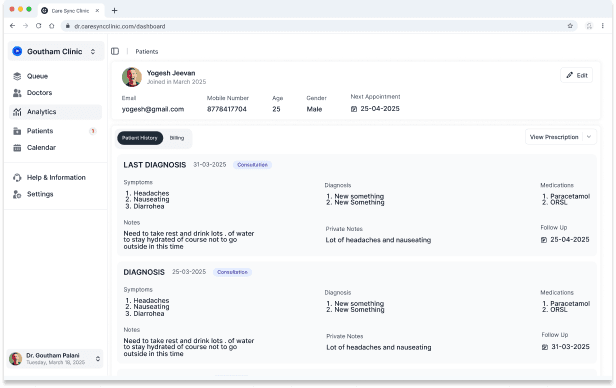
Task: Click Yogesh Jeevan's profile photo
Action: 132,77
